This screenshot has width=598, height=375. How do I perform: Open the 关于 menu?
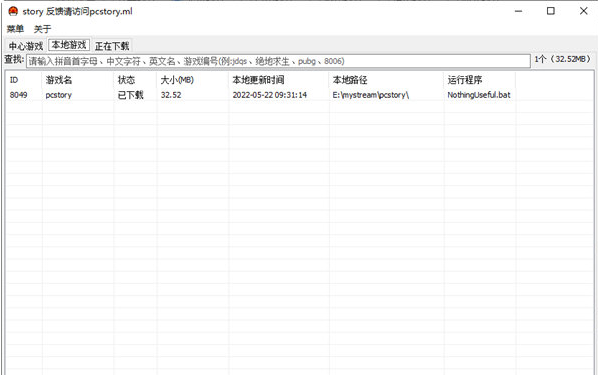coord(42,29)
